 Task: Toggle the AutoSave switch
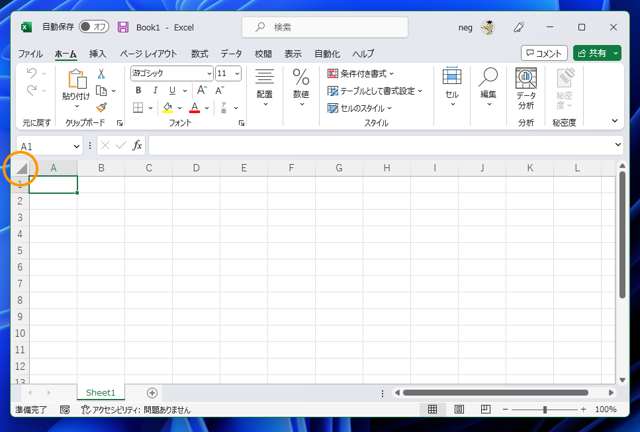94,27
